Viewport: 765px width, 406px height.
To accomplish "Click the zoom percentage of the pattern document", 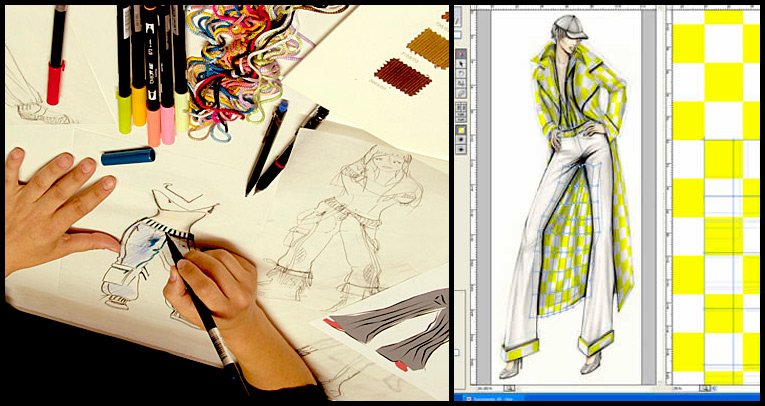I will click(x=676, y=388).
